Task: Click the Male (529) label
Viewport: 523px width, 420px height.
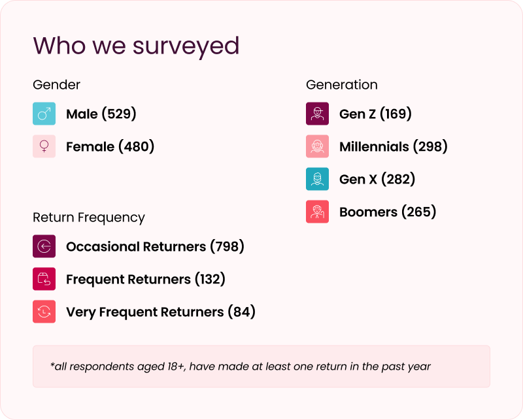Action: [101, 114]
